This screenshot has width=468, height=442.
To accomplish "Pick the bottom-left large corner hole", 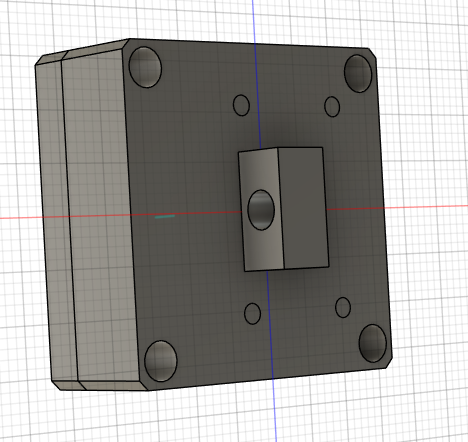I will pyautogui.click(x=161, y=361).
